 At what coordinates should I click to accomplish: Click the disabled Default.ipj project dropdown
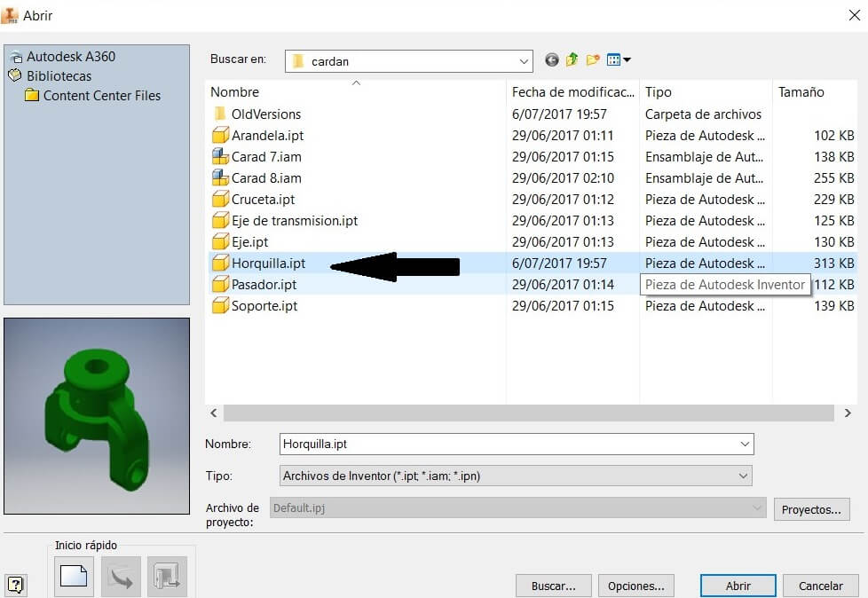[517, 508]
